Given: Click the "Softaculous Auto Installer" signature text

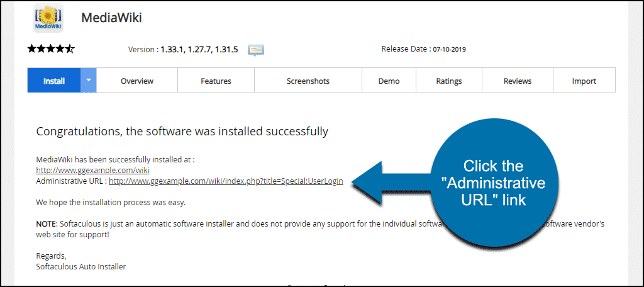Looking at the screenshot, I should (81, 266).
